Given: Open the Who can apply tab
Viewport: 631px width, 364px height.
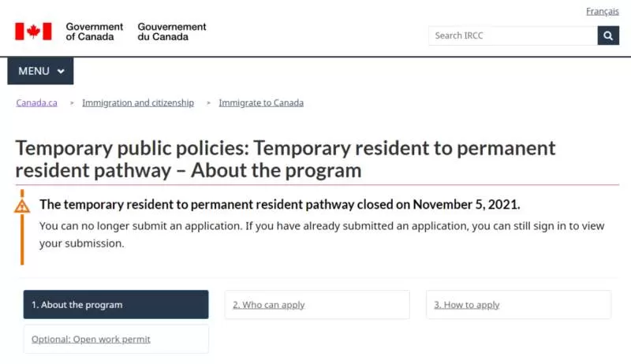Looking at the screenshot, I should tap(317, 305).
